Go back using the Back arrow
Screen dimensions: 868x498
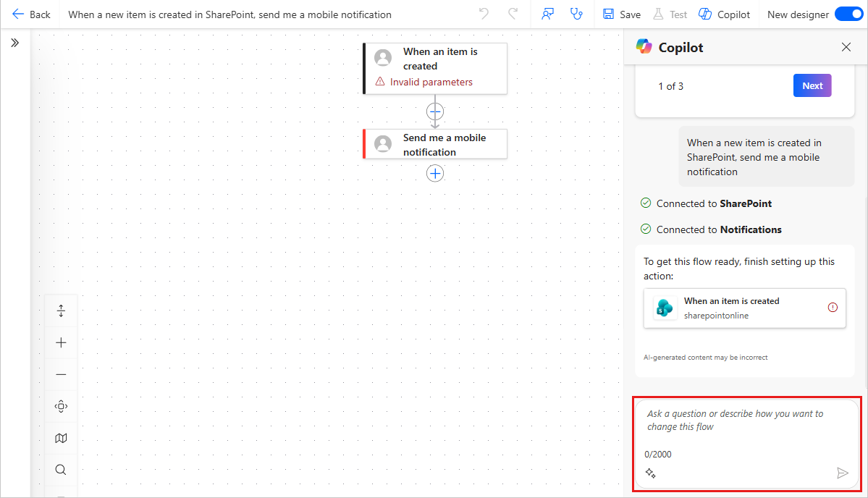31,14
